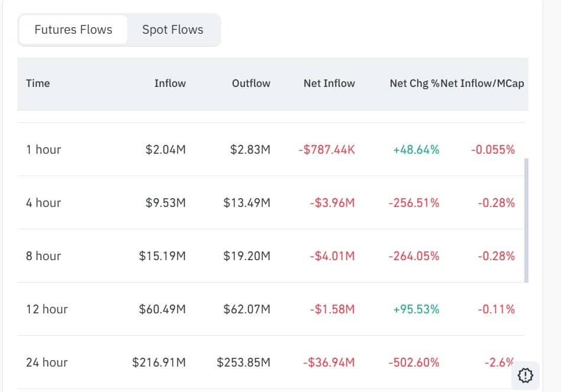This screenshot has width=561, height=392.
Task: Click the $216.91M inflow value
Action: 159,362
